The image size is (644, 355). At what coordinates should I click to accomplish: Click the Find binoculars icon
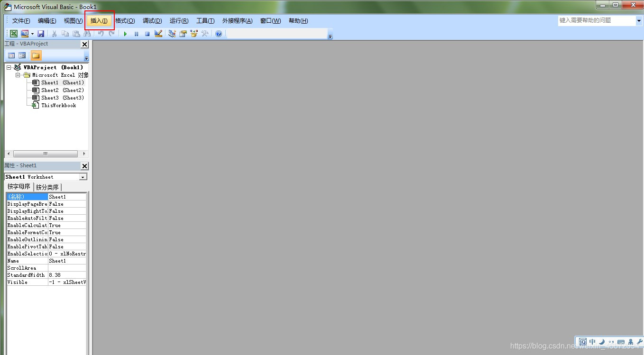click(87, 34)
